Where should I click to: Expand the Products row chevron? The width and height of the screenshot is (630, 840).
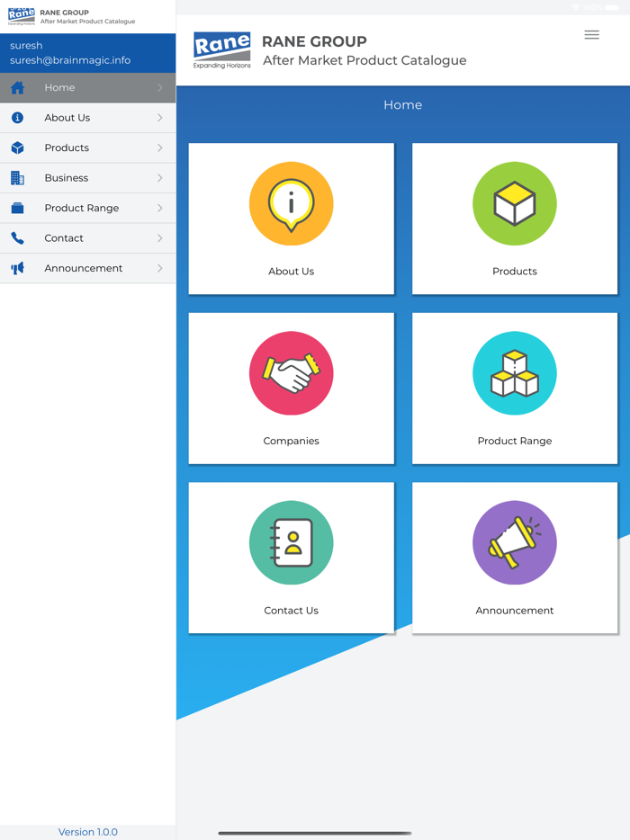(x=160, y=147)
